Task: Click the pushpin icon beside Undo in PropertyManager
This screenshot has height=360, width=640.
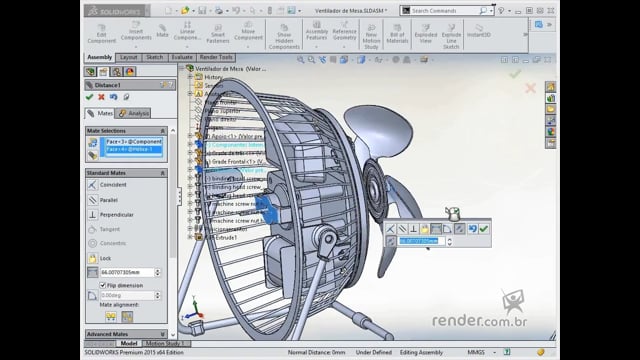Action: 126,97
